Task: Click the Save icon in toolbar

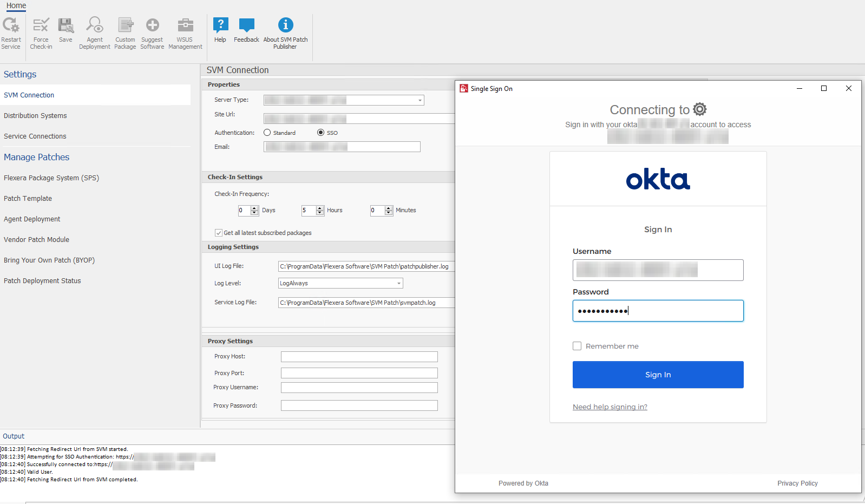Action: click(x=65, y=25)
